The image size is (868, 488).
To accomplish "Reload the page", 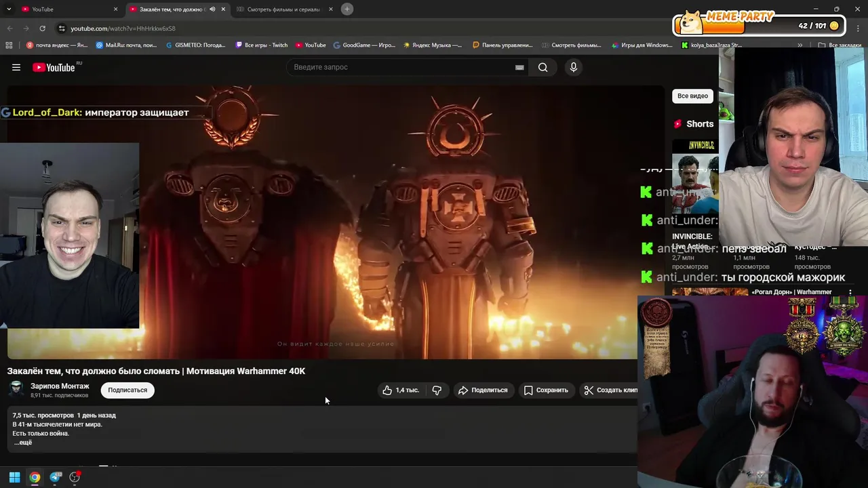I will coord(42,28).
